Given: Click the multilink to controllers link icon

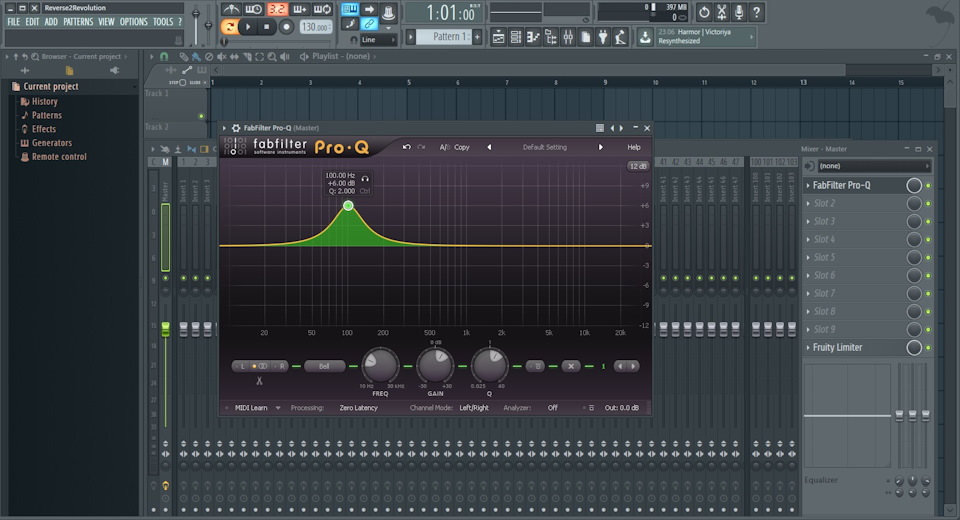Looking at the screenshot, I should pyautogui.click(x=369, y=24).
